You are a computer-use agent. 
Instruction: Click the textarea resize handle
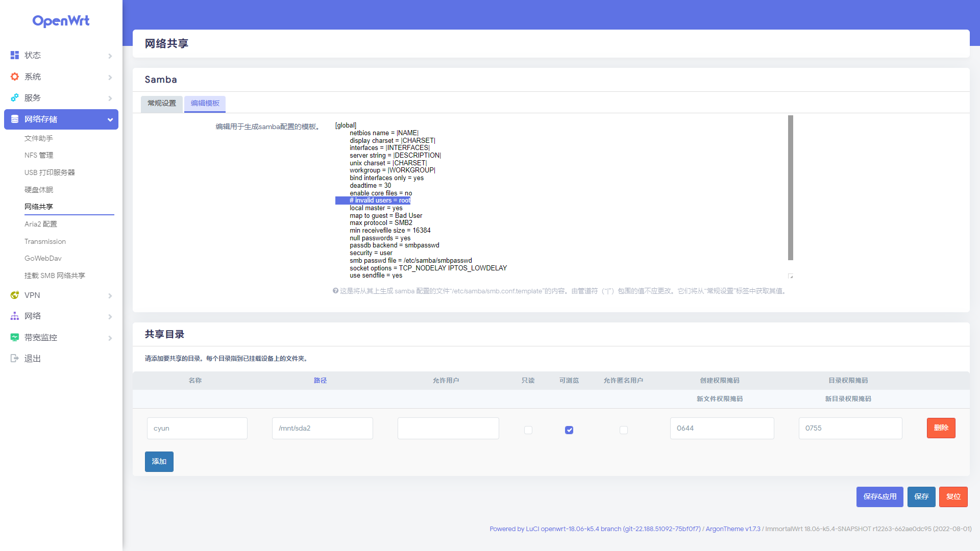[x=791, y=276]
